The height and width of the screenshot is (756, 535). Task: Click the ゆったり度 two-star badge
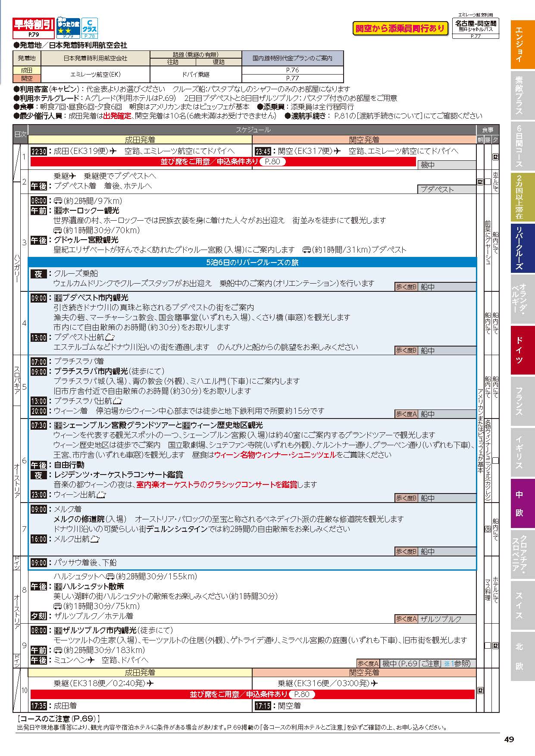[69, 28]
